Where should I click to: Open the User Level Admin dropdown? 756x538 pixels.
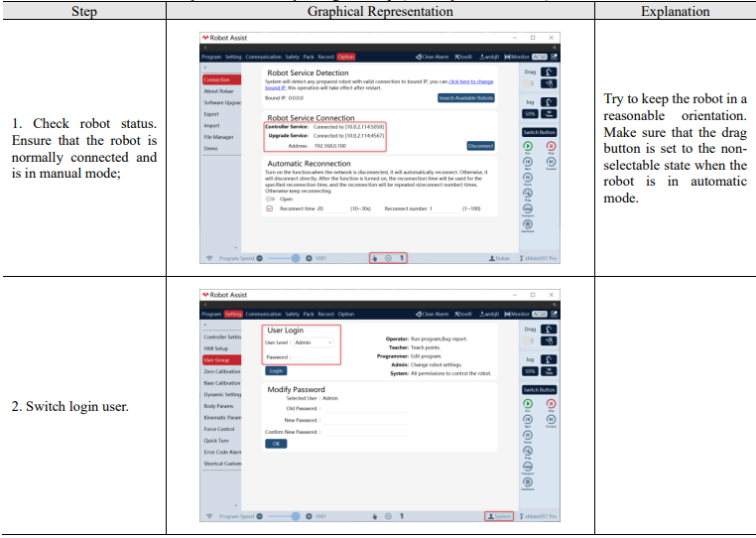coord(314,342)
